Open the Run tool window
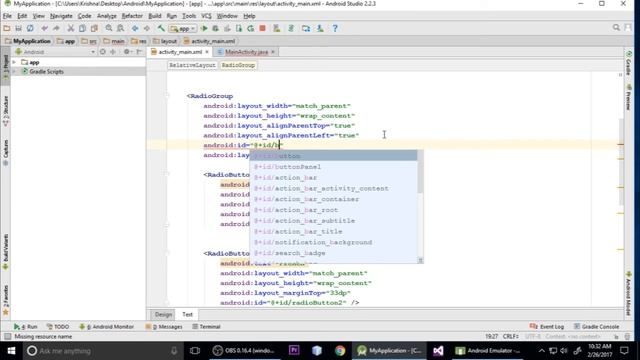Image resolution: width=640 pixels, height=360 pixels. pyautogui.click(x=26, y=327)
